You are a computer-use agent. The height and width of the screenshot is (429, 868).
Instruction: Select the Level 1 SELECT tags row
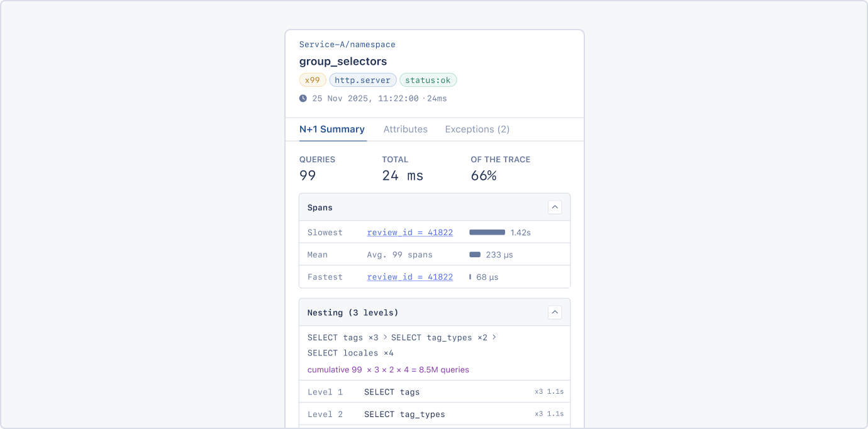point(435,392)
